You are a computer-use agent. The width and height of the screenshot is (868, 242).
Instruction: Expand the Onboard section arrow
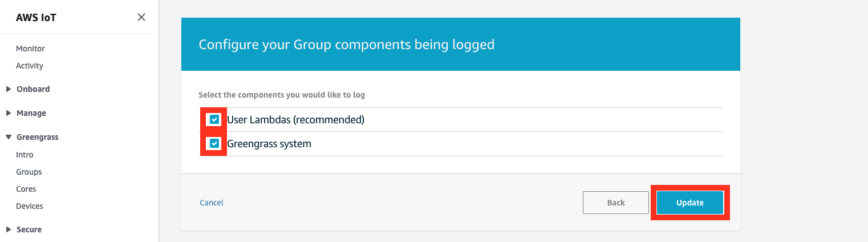coord(9,89)
